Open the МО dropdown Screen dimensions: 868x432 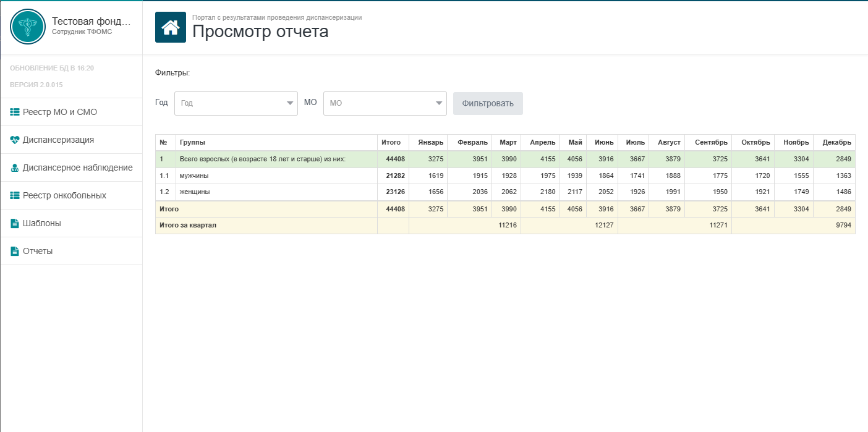pos(385,103)
